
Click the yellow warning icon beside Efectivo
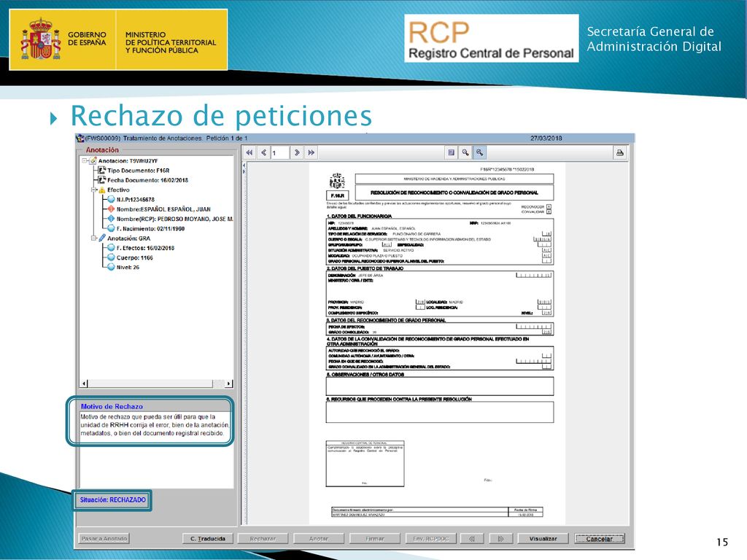(102, 190)
